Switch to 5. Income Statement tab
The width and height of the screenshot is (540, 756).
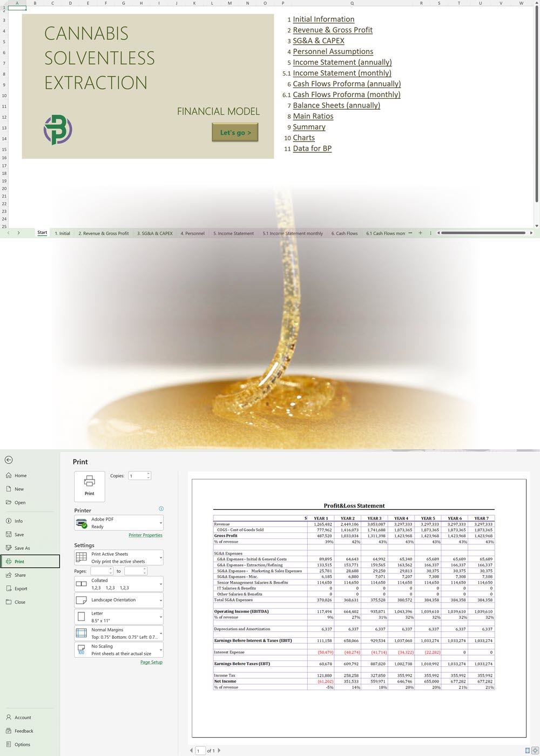(233, 233)
